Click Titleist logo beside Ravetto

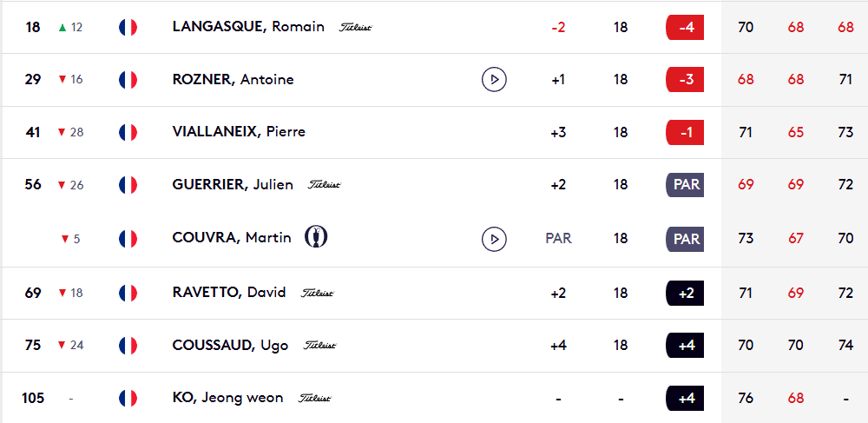click(317, 294)
